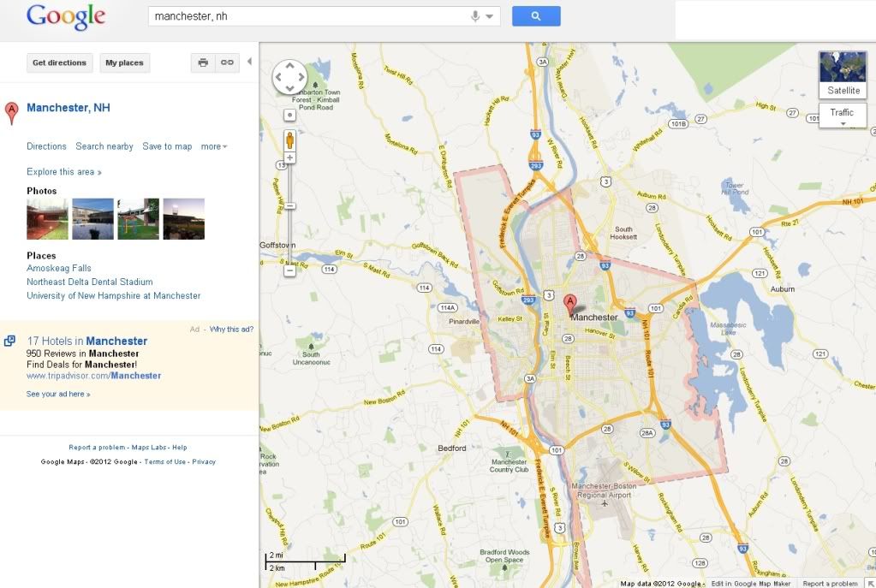This screenshot has width=876, height=588.
Task: Open My places
Action: (124, 62)
